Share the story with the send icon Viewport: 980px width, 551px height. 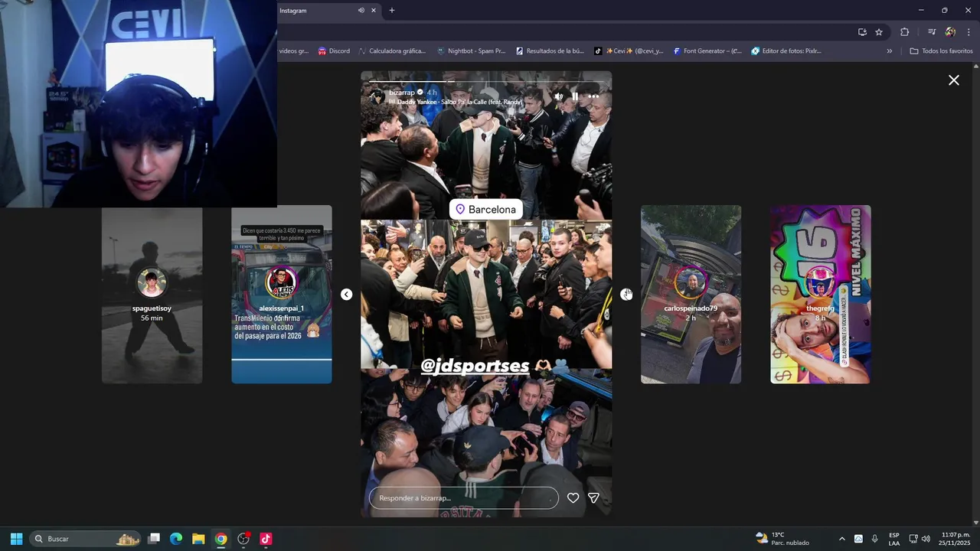(x=593, y=498)
